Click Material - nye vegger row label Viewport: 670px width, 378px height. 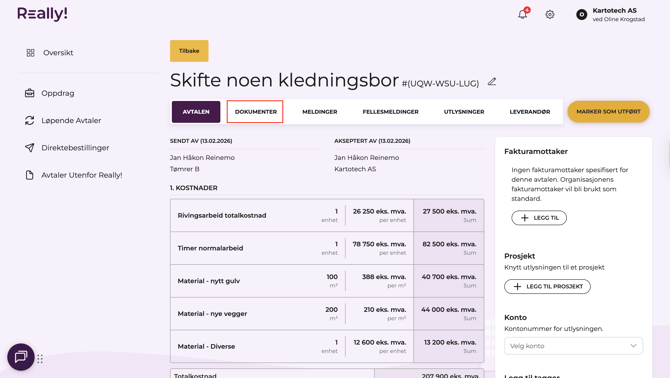212,314
